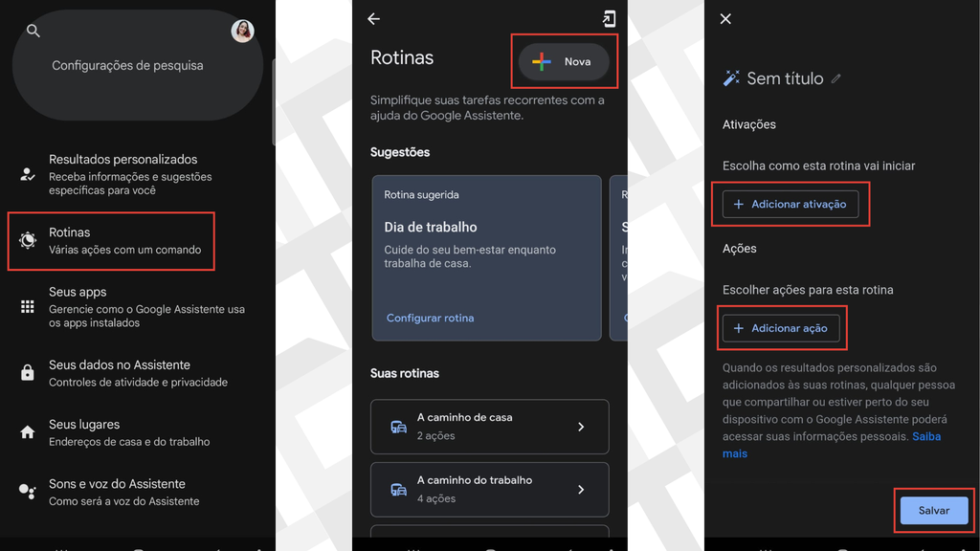The image size is (980, 551).
Task: Tap the Seus apps grid icon
Action: (x=28, y=306)
